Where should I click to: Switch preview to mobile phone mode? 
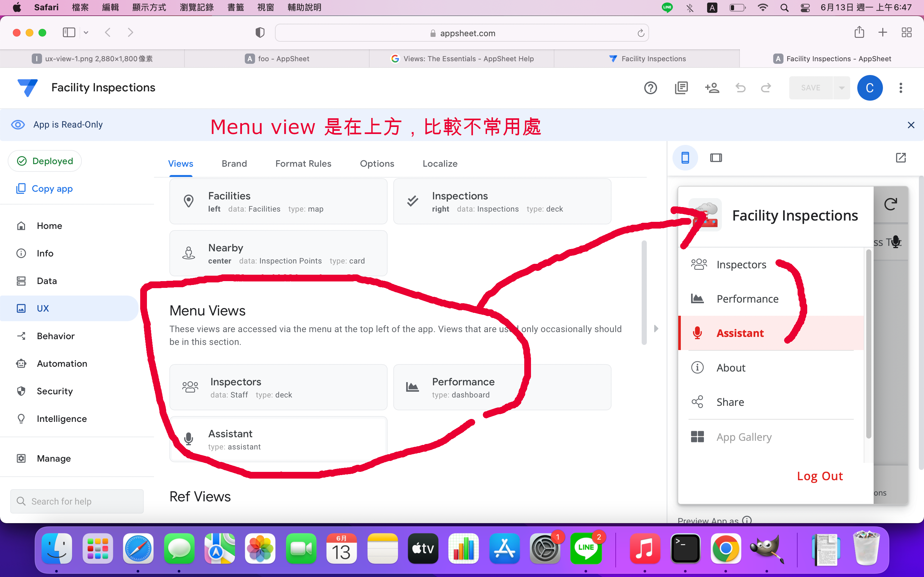(685, 158)
